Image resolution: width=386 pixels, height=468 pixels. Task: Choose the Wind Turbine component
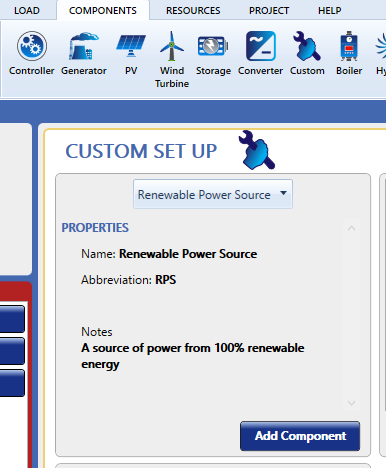[x=172, y=59]
